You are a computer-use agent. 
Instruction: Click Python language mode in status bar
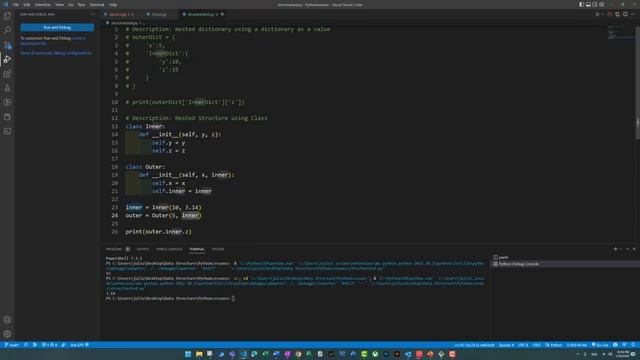554,345
